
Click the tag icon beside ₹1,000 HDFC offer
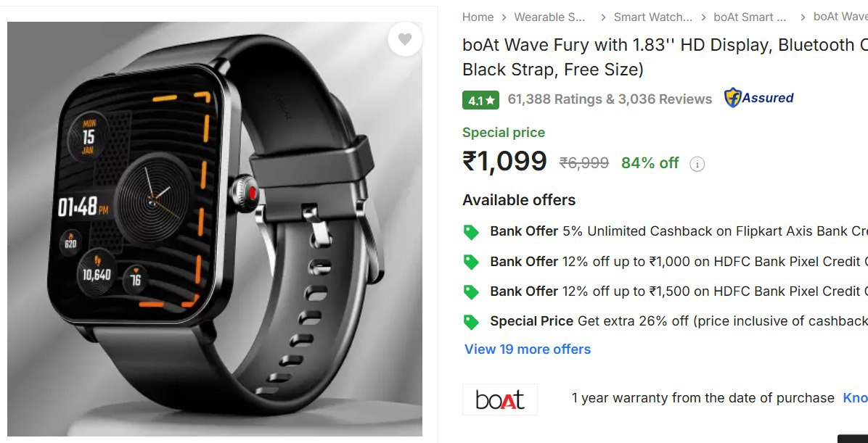[x=472, y=262]
